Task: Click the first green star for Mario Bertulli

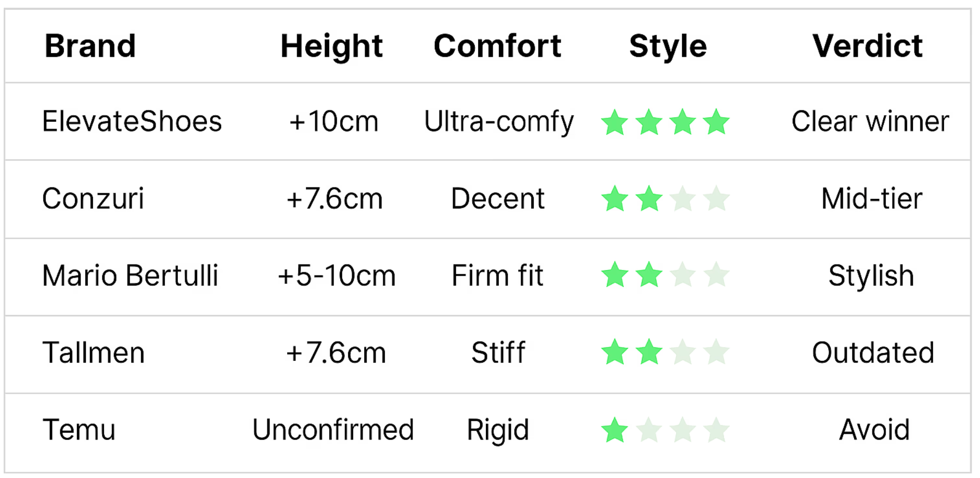Action: click(x=615, y=275)
